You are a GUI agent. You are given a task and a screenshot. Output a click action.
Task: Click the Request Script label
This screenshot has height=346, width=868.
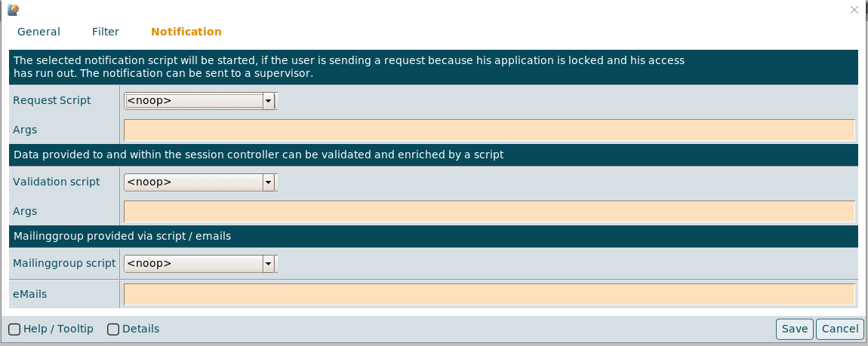[x=51, y=100]
